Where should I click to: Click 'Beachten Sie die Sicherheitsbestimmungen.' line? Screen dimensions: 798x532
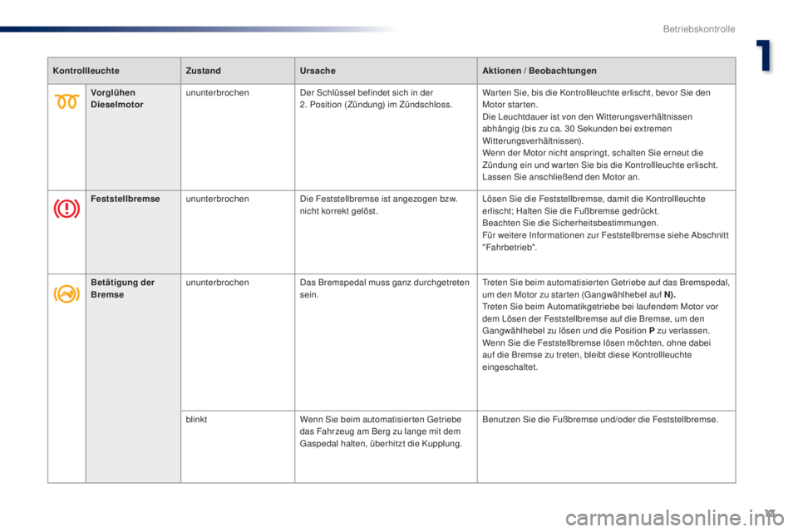pos(570,223)
